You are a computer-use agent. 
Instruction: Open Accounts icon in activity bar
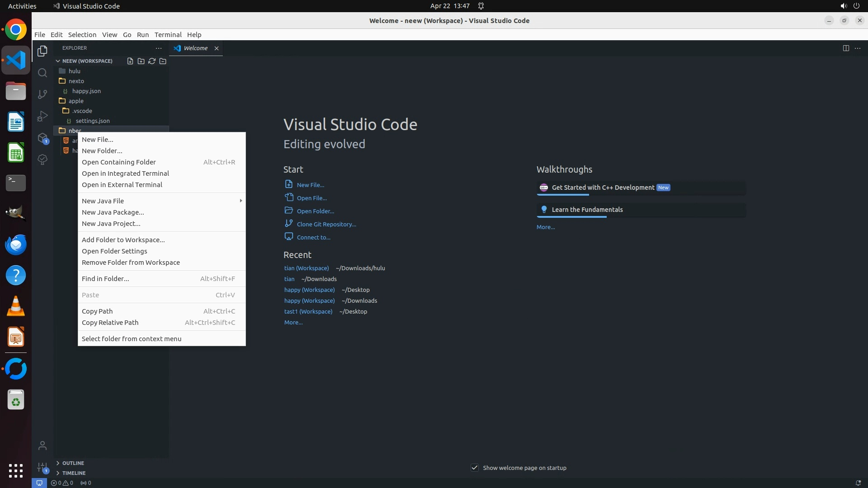pyautogui.click(x=42, y=446)
